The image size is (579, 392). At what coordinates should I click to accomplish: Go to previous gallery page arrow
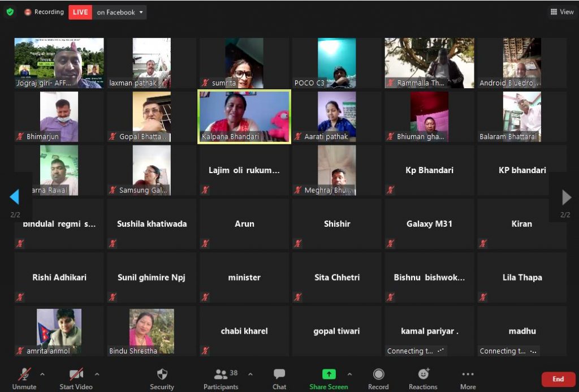click(x=15, y=197)
